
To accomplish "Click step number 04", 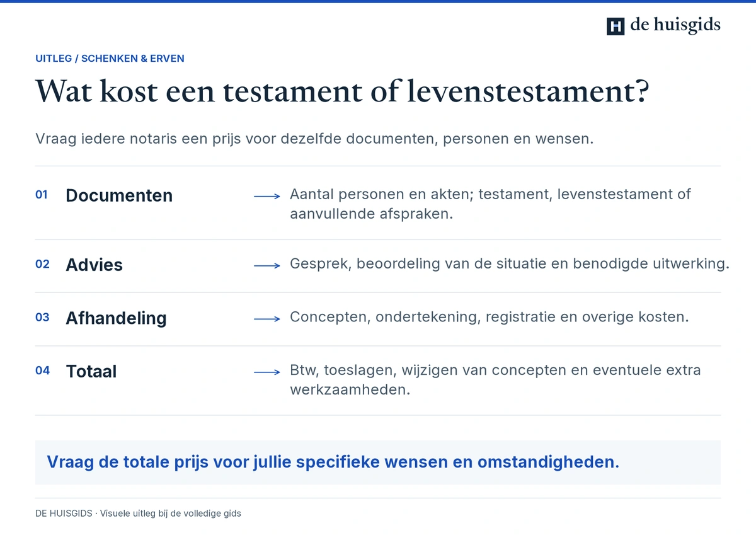I will (x=42, y=371).
